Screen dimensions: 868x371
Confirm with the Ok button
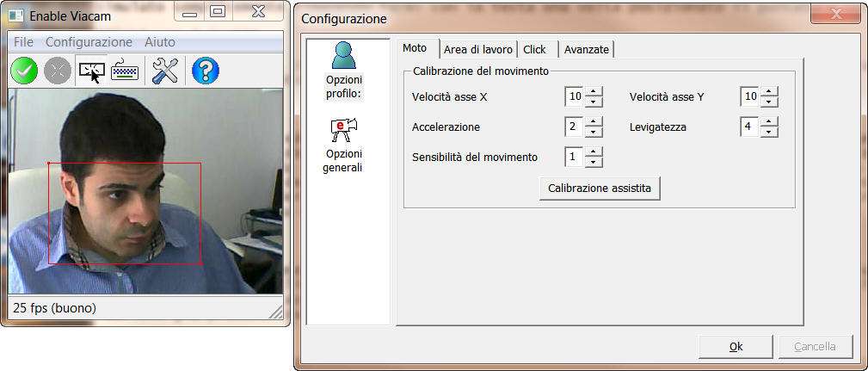click(736, 347)
